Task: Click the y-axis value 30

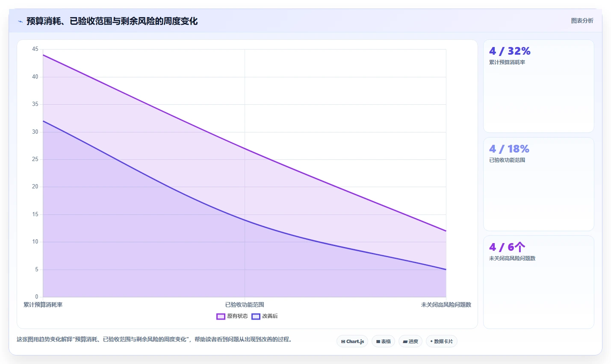Action: (x=35, y=132)
